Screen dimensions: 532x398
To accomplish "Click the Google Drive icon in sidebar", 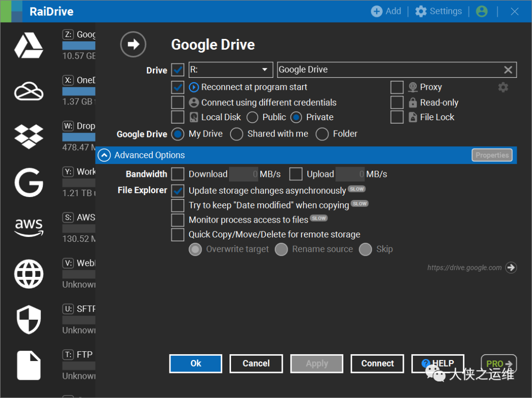I will click(29, 45).
